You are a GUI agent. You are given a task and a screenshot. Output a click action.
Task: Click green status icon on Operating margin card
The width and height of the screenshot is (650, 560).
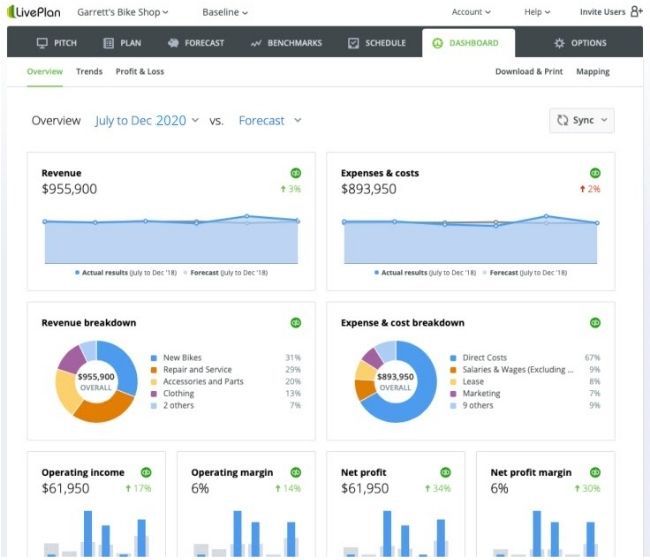[296, 472]
